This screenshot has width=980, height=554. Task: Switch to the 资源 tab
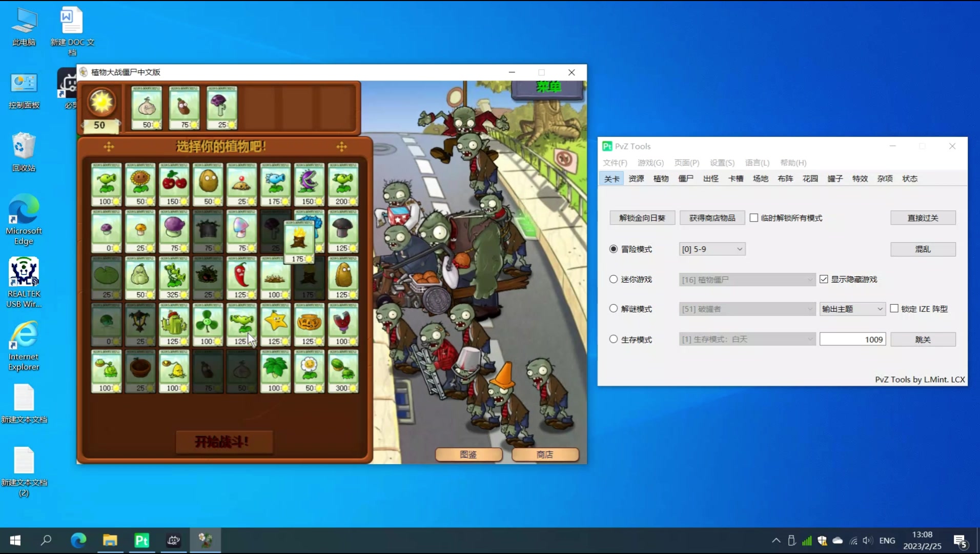pos(636,179)
